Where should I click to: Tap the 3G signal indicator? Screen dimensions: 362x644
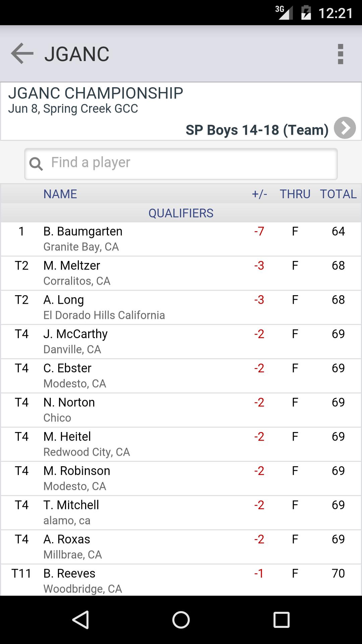(x=284, y=13)
